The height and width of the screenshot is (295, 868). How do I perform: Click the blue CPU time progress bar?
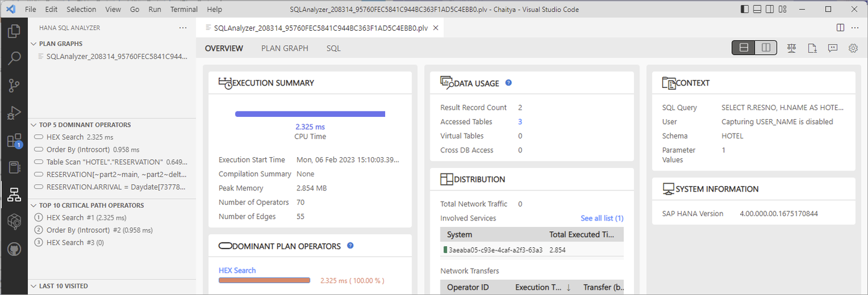(x=310, y=114)
